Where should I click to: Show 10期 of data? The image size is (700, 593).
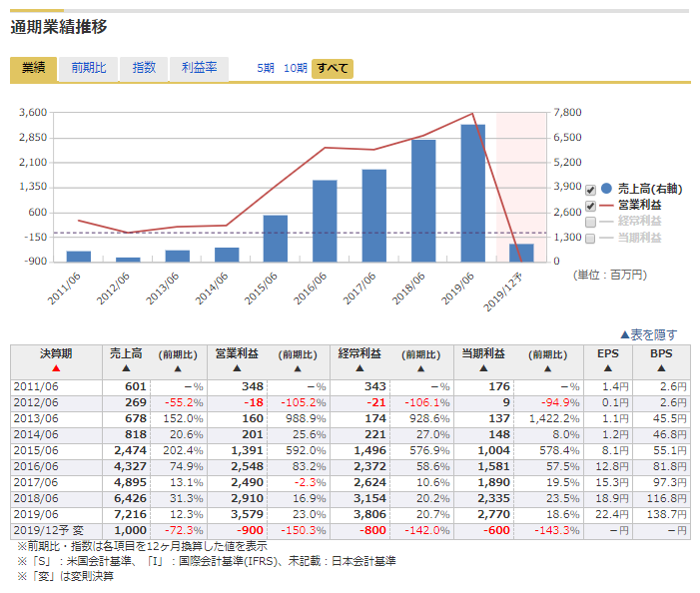click(x=295, y=68)
